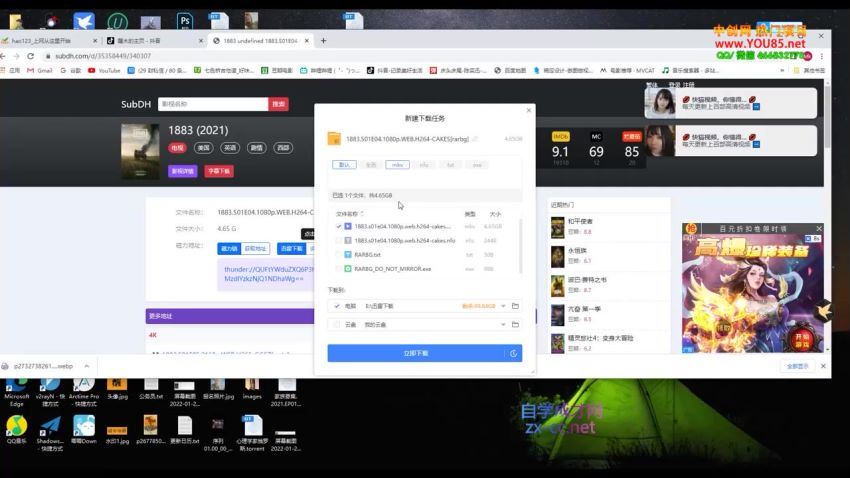Toggle the nfo file type filter
Image resolution: width=850 pixels, height=478 pixels.
424,165
